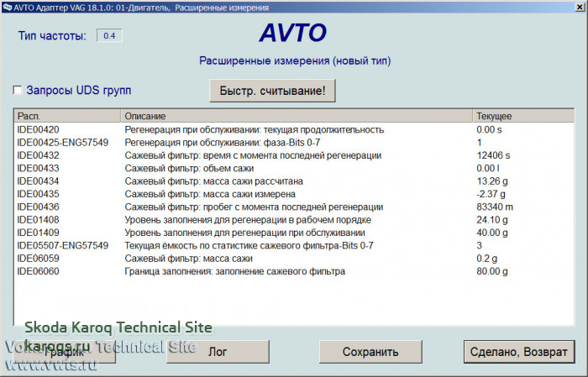588x377 pixels.
Task: Click description 'Сажевый фильтр: масса сажи рассчитана'
Action: click(213, 181)
